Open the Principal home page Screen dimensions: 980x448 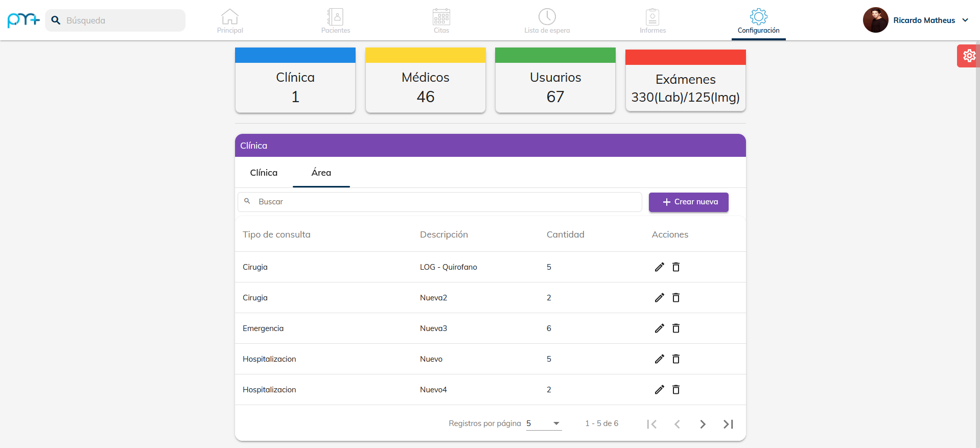230,21
